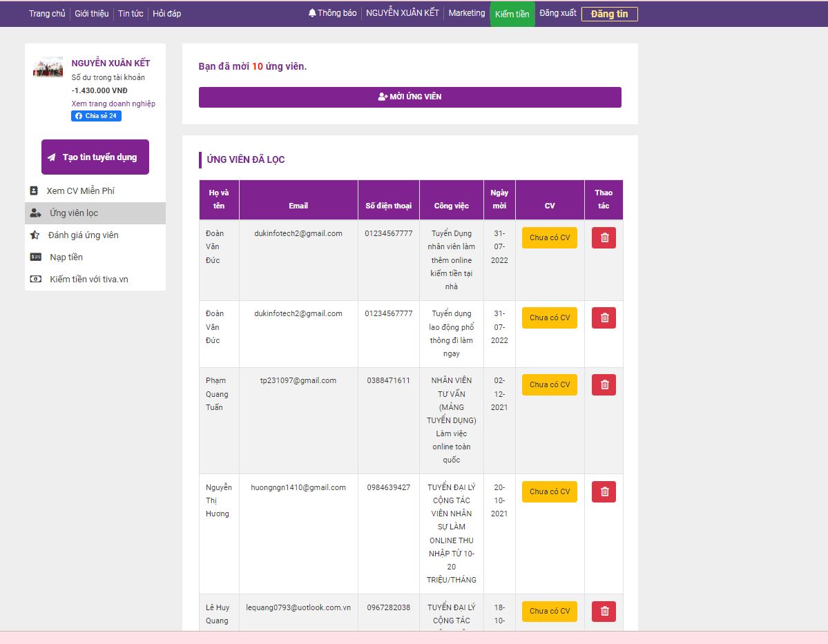Click the company profile thumbnail image
This screenshot has height=644, width=828.
pyautogui.click(x=48, y=67)
